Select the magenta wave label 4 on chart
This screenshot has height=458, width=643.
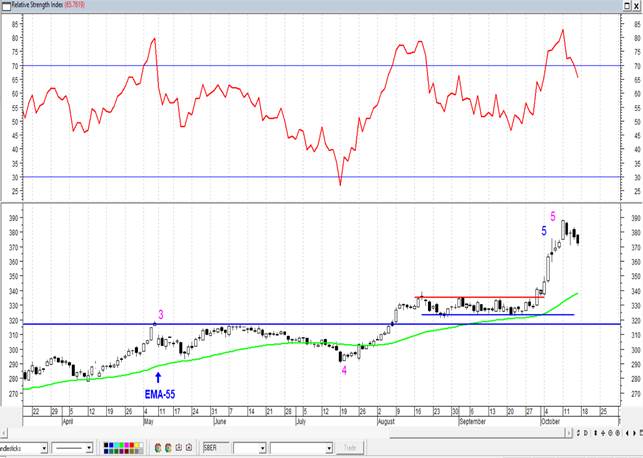pyautogui.click(x=344, y=371)
